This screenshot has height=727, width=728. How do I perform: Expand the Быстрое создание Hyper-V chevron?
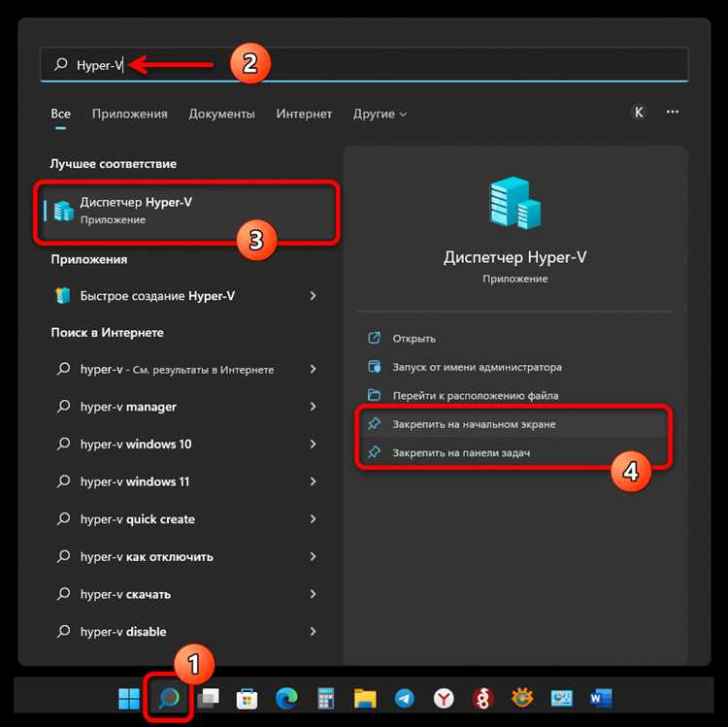(313, 296)
